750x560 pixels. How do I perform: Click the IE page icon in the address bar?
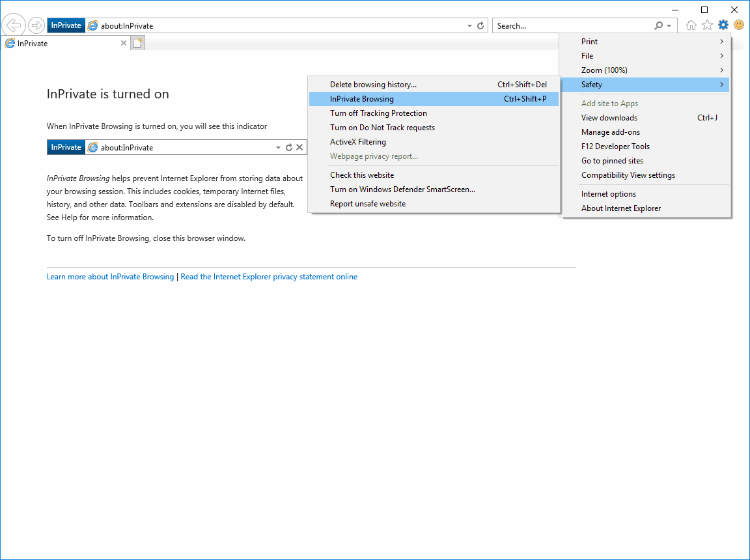[x=93, y=26]
